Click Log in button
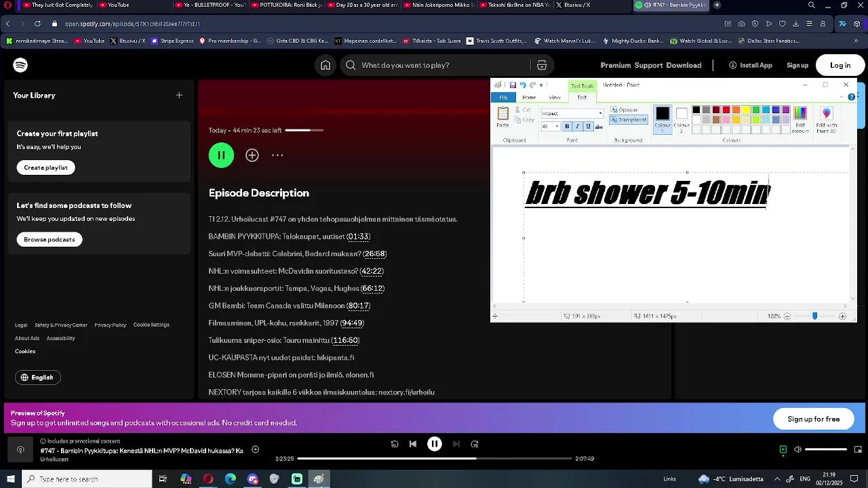Image resolution: width=868 pixels, height=488 pixels. pyautogui.click(x=840, y=65)
